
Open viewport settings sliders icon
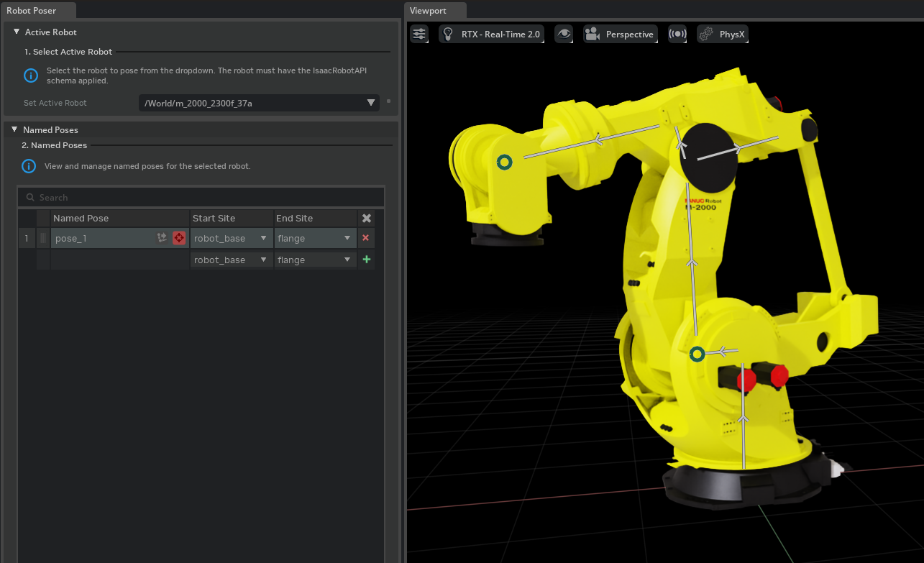click(419, 34)
